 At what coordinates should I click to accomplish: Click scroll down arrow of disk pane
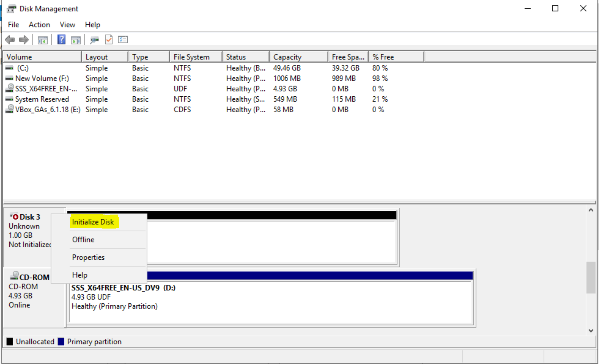tap(591, 330)
